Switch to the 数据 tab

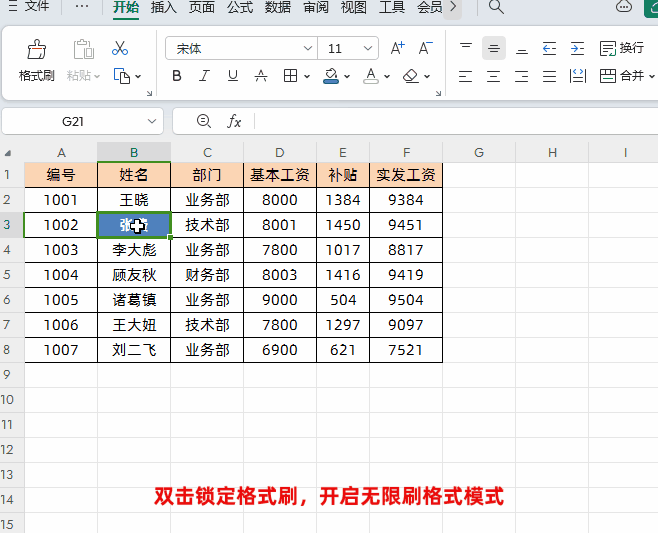[x=278, y=7]
